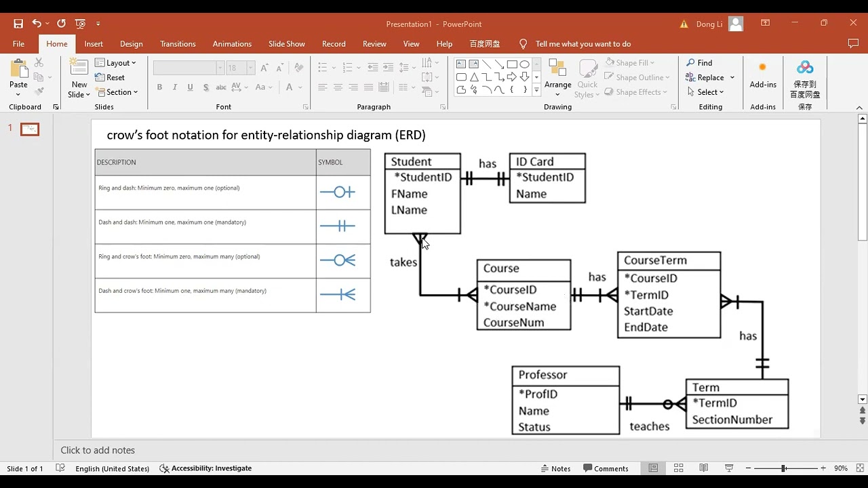This screenshot has width=868, height=488.
Task: Switch to Slide Sorter view icon
Action: click(x=678, y=468)
